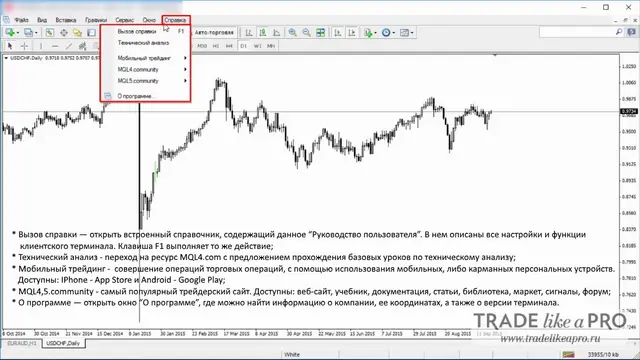Select the M30 timeframe

(x=202, y=46)
